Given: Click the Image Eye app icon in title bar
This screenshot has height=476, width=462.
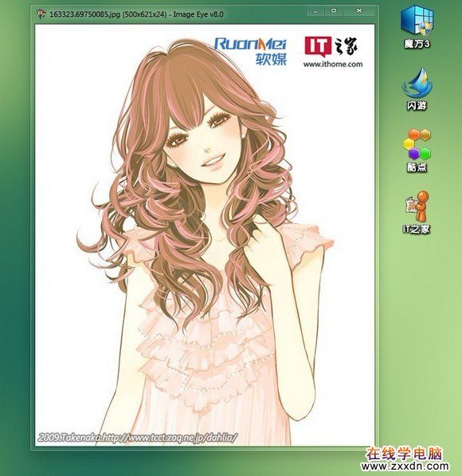Looking at the screenshot, I should [x=41, y=14].
